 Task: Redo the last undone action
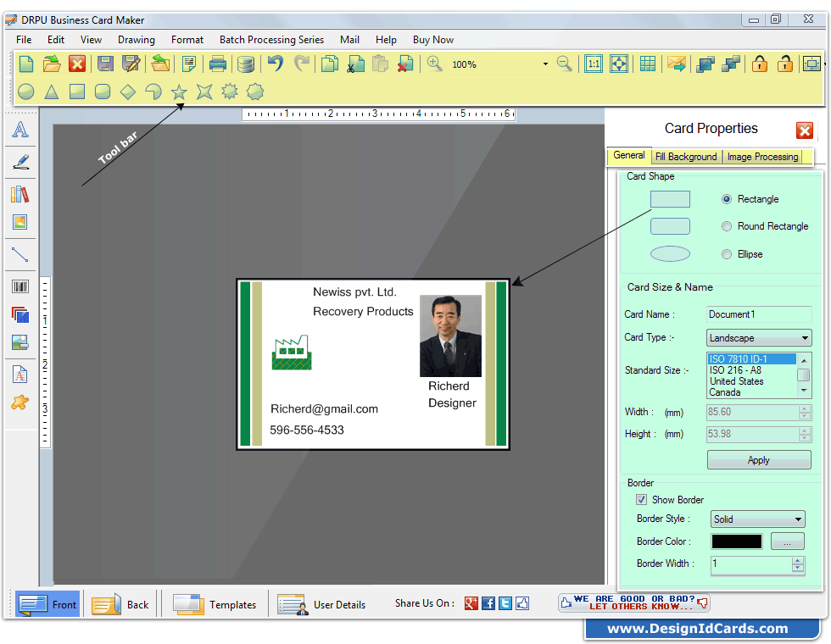(x=302, y=64)
